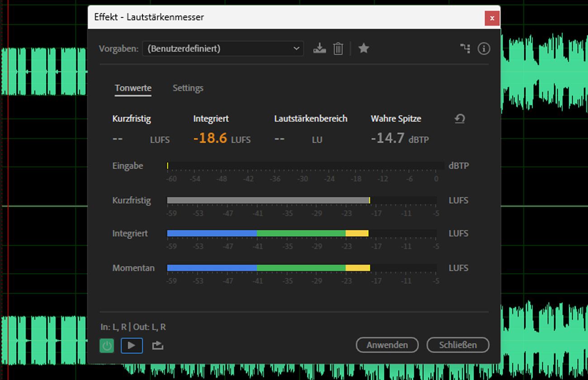Reset the loudness meter readings

coord(460,119)
